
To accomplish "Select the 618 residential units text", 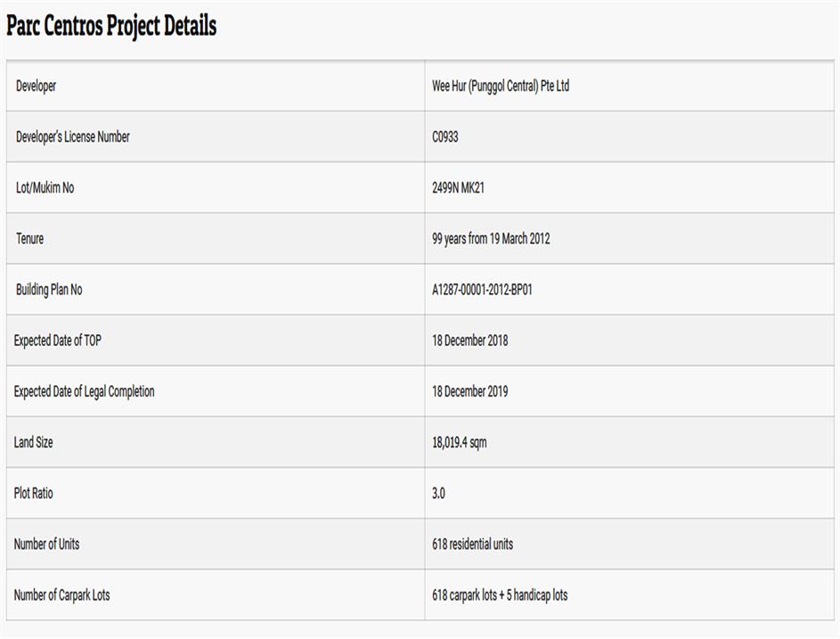I will (x=472, y=544).
